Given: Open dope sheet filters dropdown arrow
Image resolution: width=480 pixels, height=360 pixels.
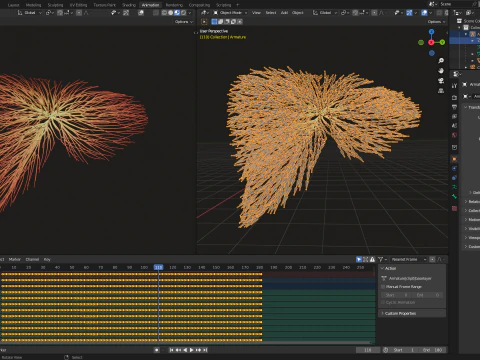Looking at the screenshot, I should coord(386,259).
